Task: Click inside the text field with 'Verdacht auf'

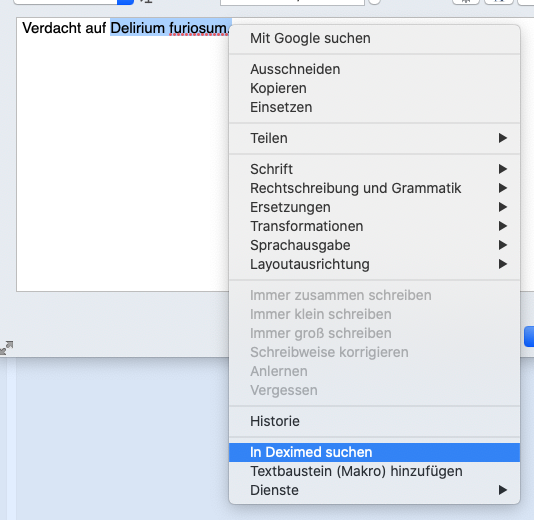Action: point(122,154)
